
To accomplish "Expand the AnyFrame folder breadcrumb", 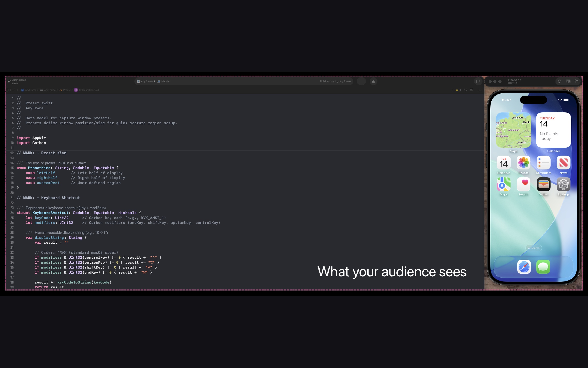I will coord(48,90).
